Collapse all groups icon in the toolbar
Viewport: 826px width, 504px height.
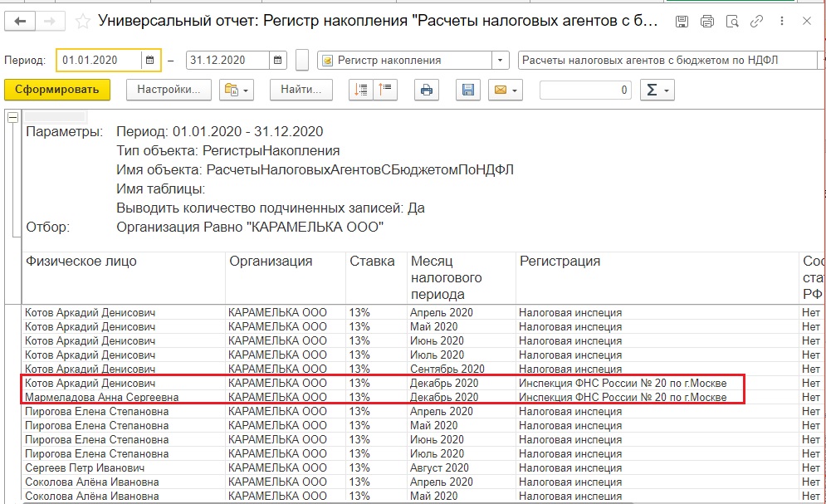click(x=361, y=90)
